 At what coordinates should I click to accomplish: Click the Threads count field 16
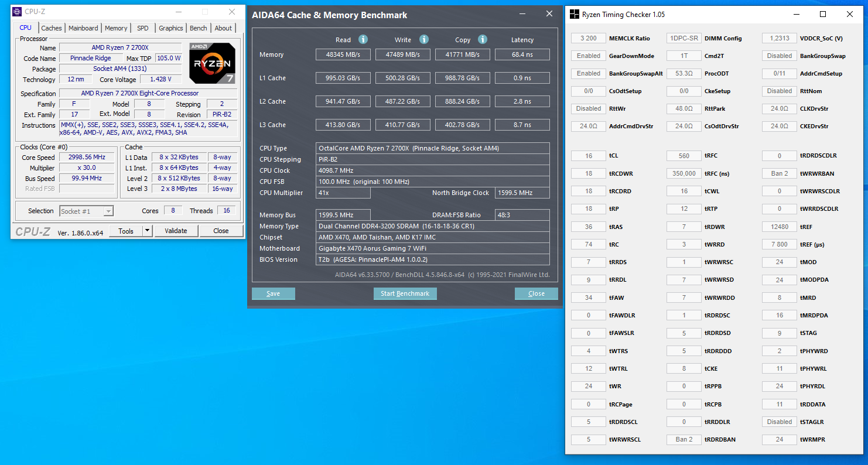click(x=227, y=211)
